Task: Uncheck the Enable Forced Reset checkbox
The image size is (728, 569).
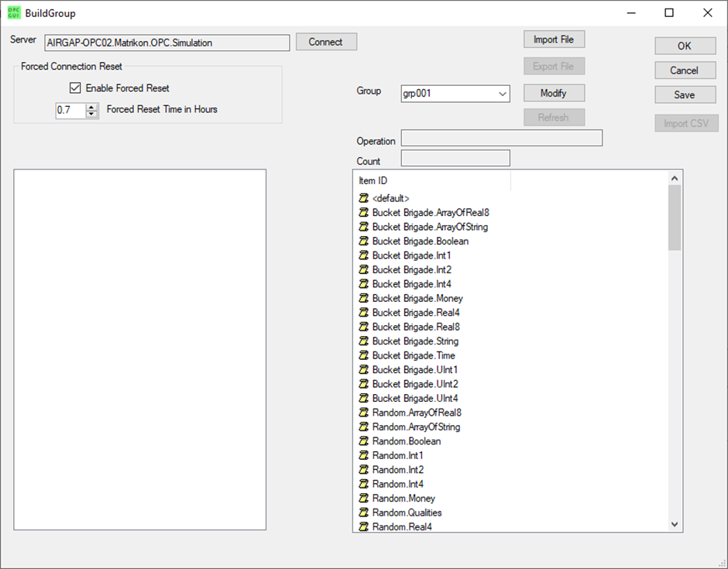Action: [75, 87]
